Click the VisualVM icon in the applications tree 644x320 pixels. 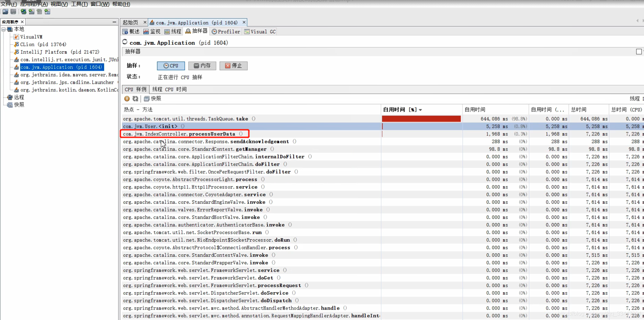(16, 37)
